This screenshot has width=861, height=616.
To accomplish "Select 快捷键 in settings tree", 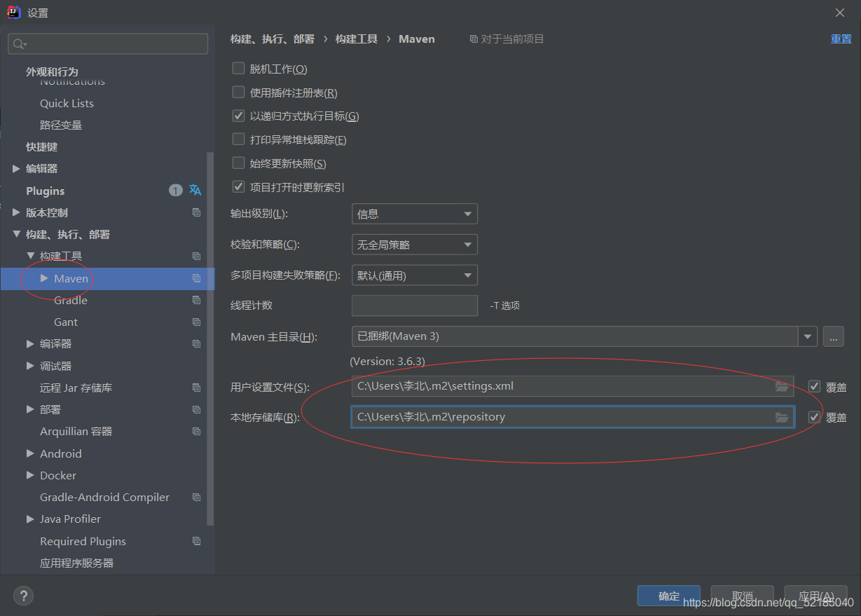I will [42, 146].
